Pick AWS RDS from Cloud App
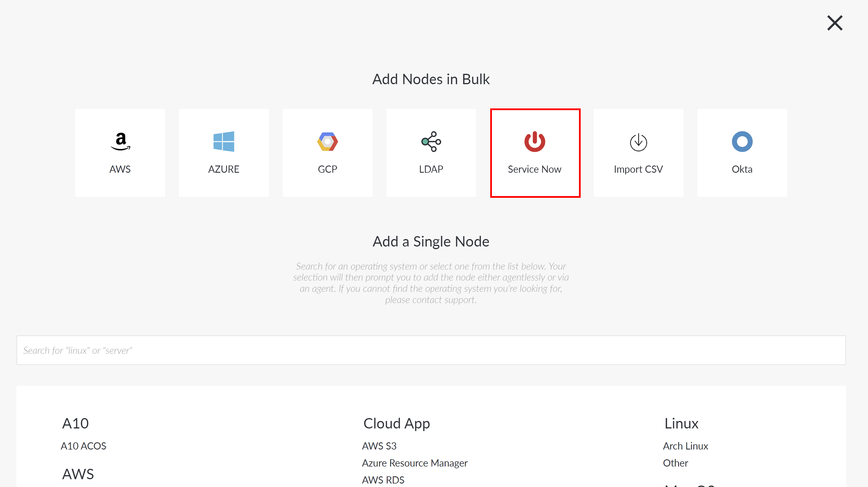This screenshot has height=487, width=868. tap(383, 480)
